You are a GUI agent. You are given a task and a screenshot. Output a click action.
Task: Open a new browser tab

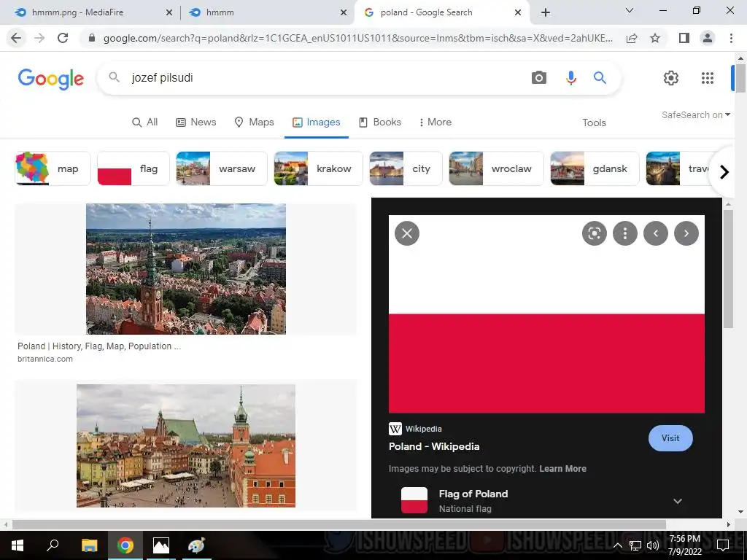546,12
